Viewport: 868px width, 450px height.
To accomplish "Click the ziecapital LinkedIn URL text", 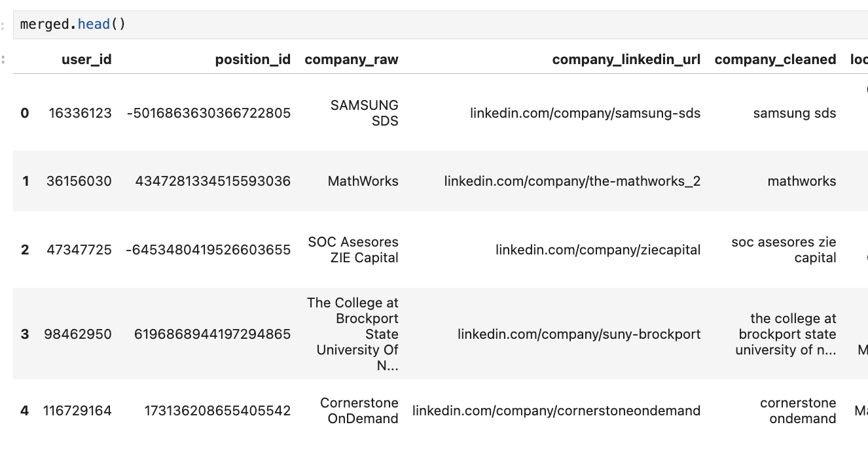I will click(x=598, y=249).
